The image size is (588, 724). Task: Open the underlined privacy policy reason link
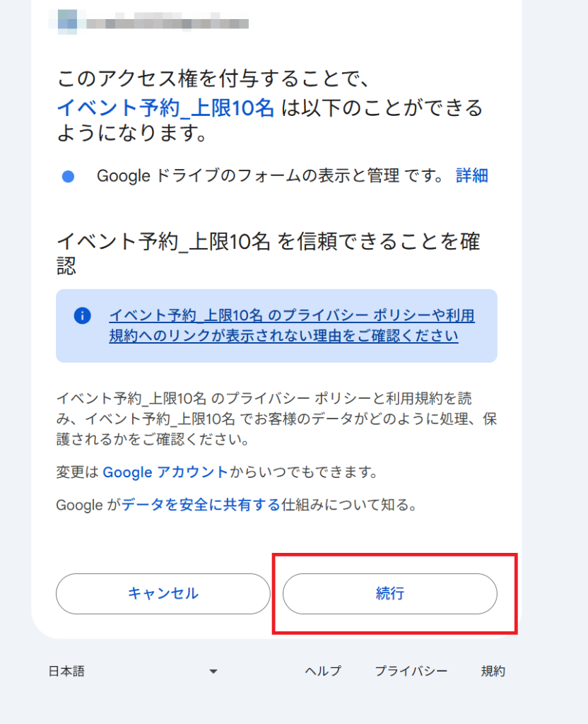(292, 325)
